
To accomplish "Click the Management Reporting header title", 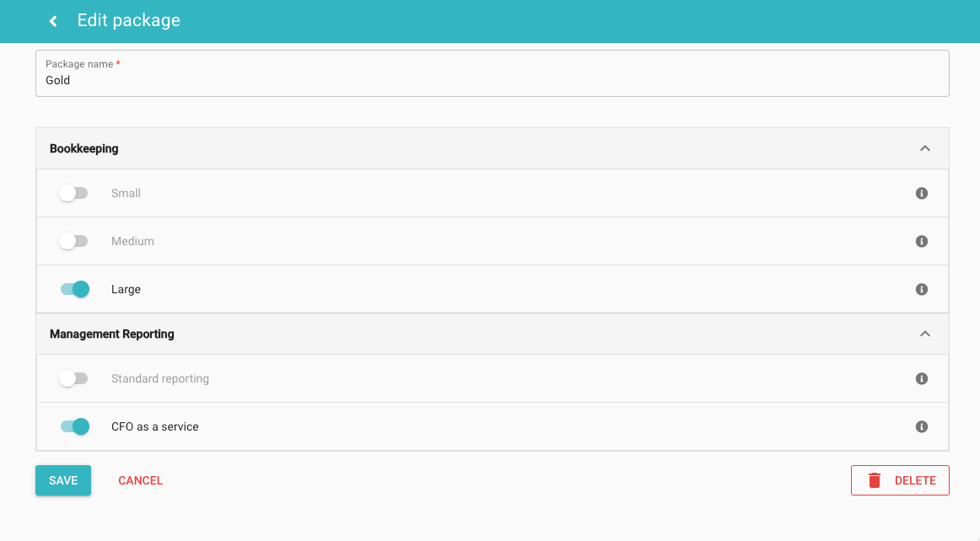I will coord(112,334).
